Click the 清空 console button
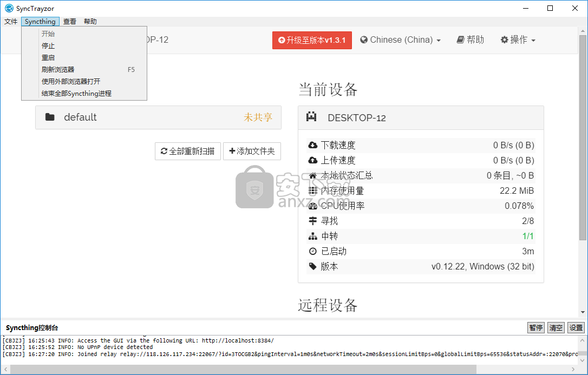The width and height of the screenshot is (588, 375). click(556, 328)
